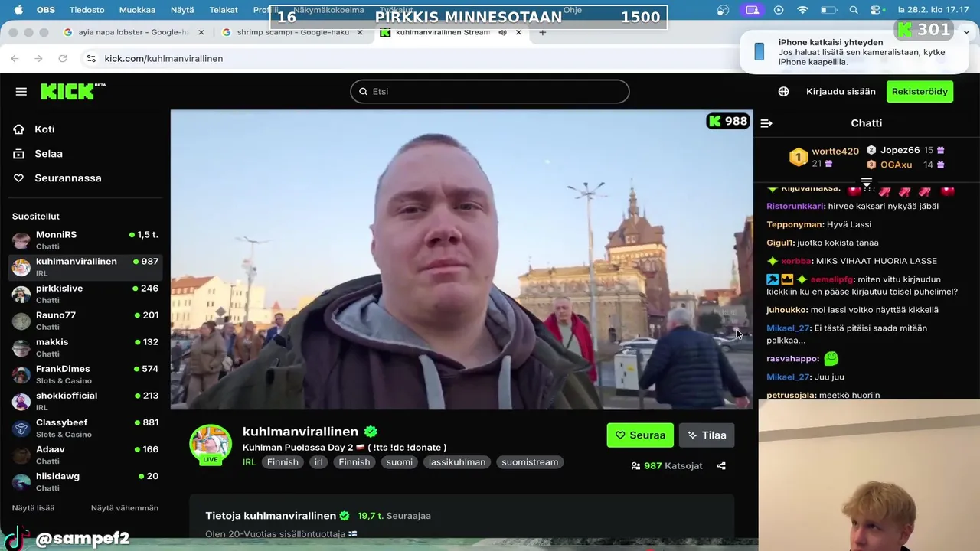The height and width of the screenshot is (551, 980).
Task: Expand the browser tab list chevron
Action: click(966, 32)
